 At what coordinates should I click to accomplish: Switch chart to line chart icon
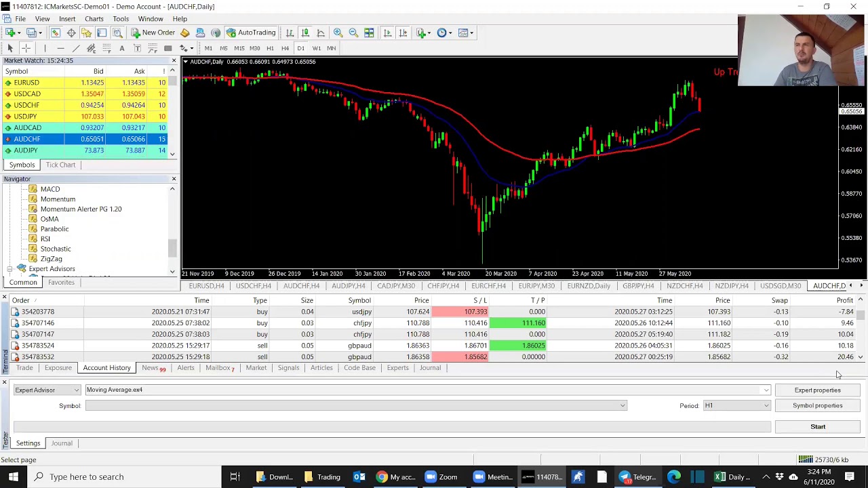point(321,33)
